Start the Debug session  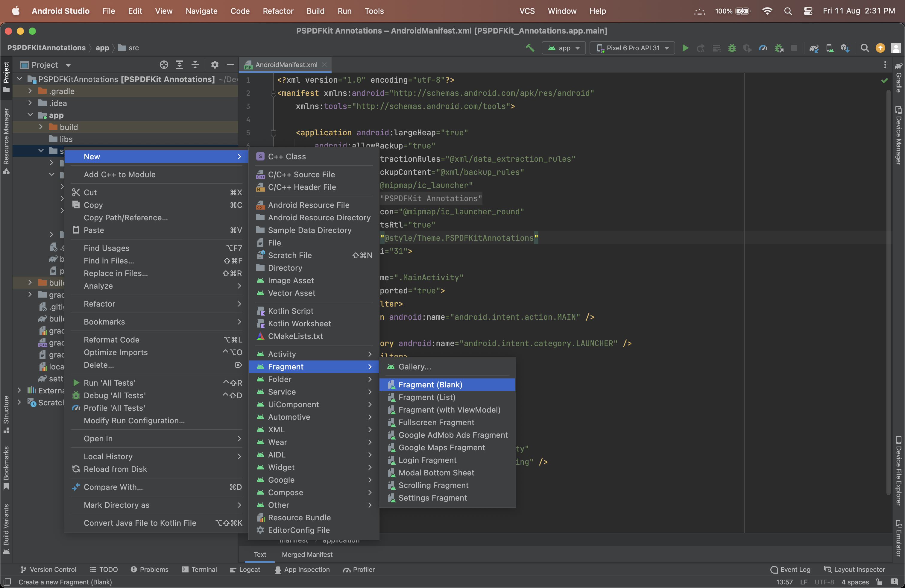(x=732, y=48)
